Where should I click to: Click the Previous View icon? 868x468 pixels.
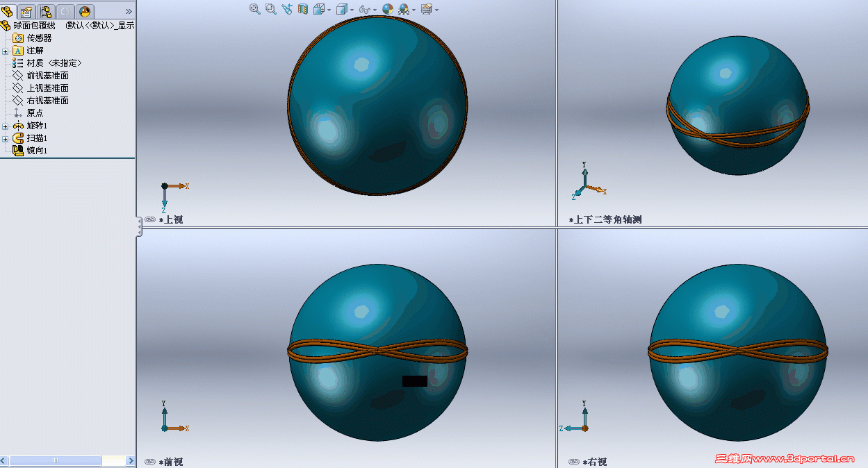[287, 9]
